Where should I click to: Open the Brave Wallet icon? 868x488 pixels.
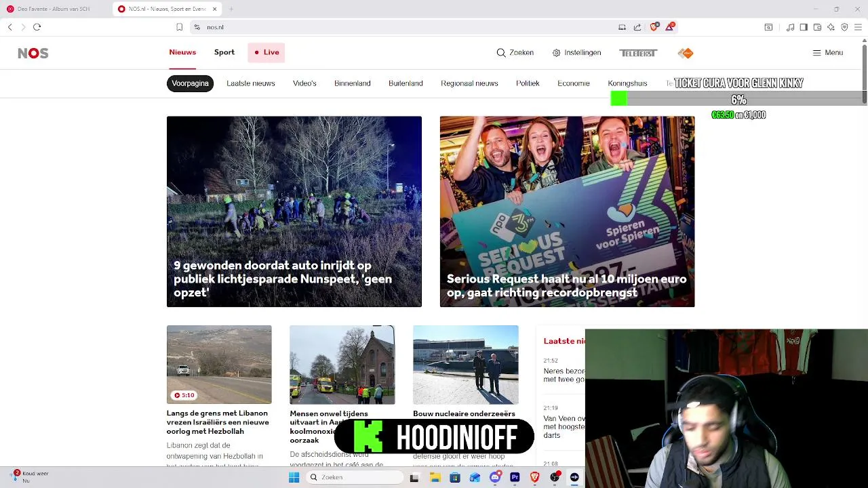(817, 27)
